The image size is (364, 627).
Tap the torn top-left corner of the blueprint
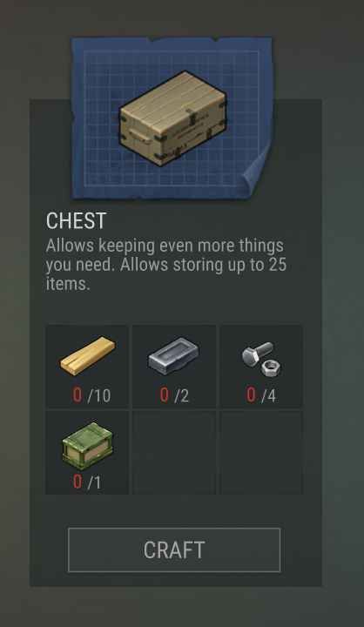point(78,44)
